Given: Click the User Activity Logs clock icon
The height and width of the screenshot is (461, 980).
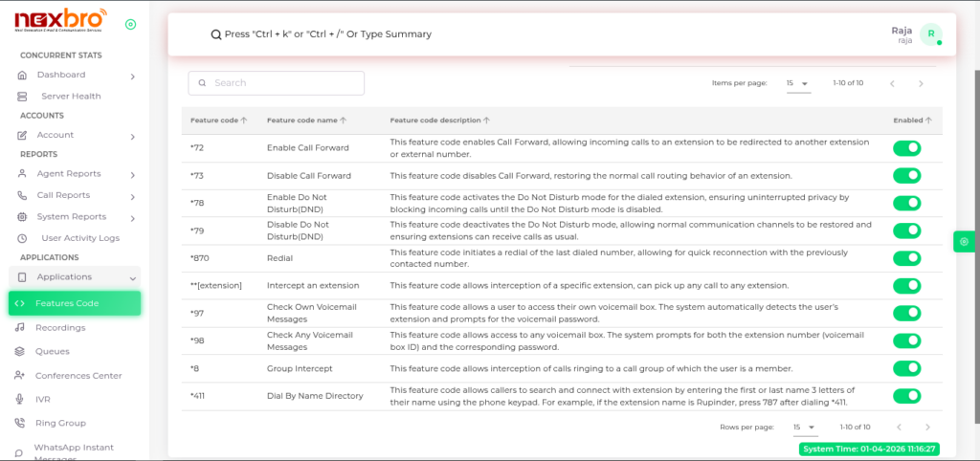Looking at the screenshot, I should point(22,237).
